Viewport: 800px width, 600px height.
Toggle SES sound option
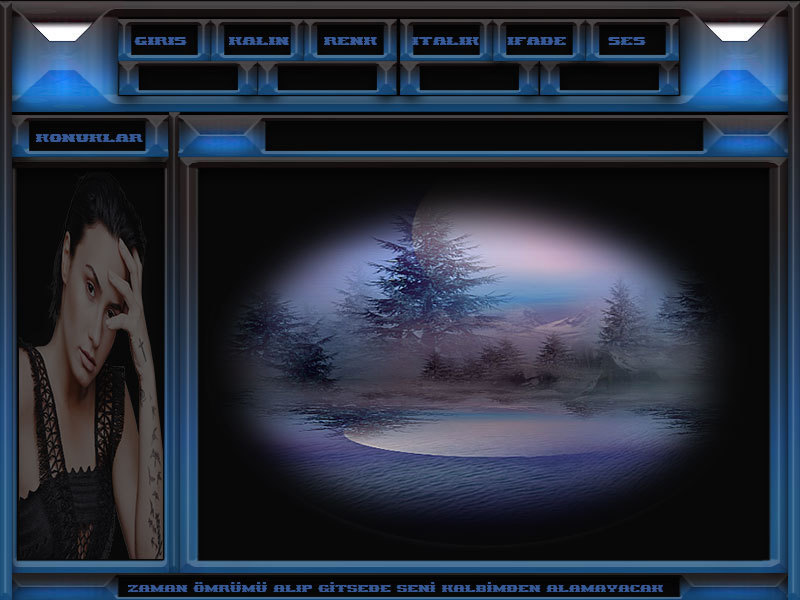pos(627,41)
